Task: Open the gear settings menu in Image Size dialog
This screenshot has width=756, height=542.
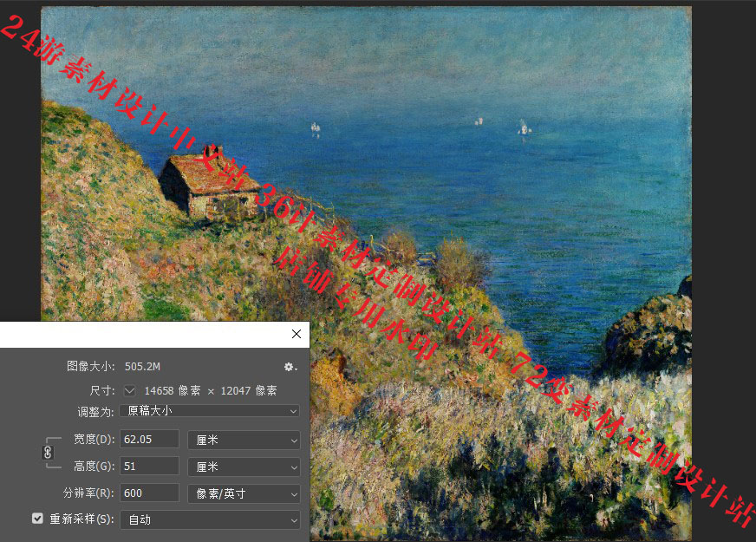Action: pyautogui.click(x=290, y=367)
